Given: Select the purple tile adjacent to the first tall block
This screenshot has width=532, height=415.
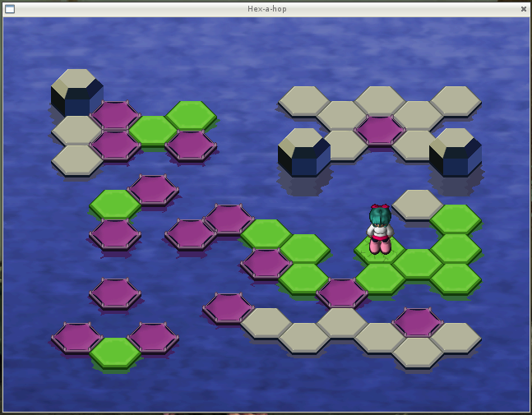Looking at the screenshot, I should pyautogui.click(x=115, y=115).
